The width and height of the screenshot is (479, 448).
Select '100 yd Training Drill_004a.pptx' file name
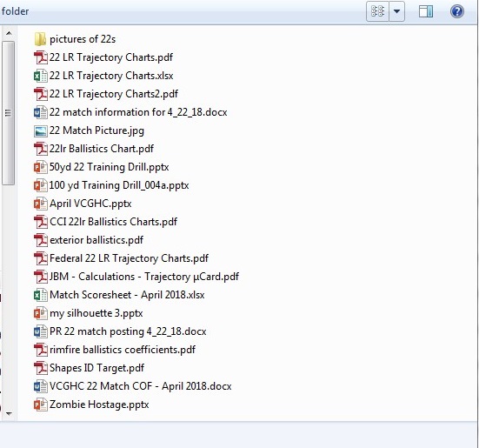119,185
